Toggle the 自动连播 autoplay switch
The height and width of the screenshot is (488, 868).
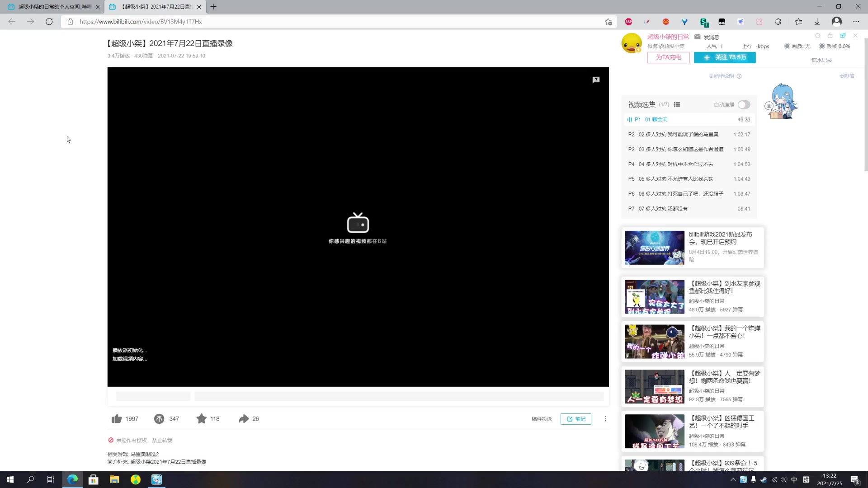click(x=744, y=104)
